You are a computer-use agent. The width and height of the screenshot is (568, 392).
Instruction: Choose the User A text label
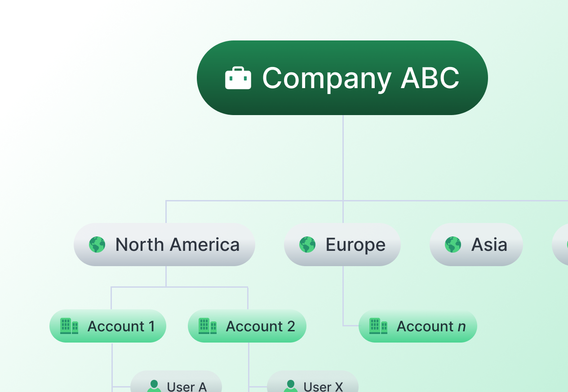click(187, 386)
